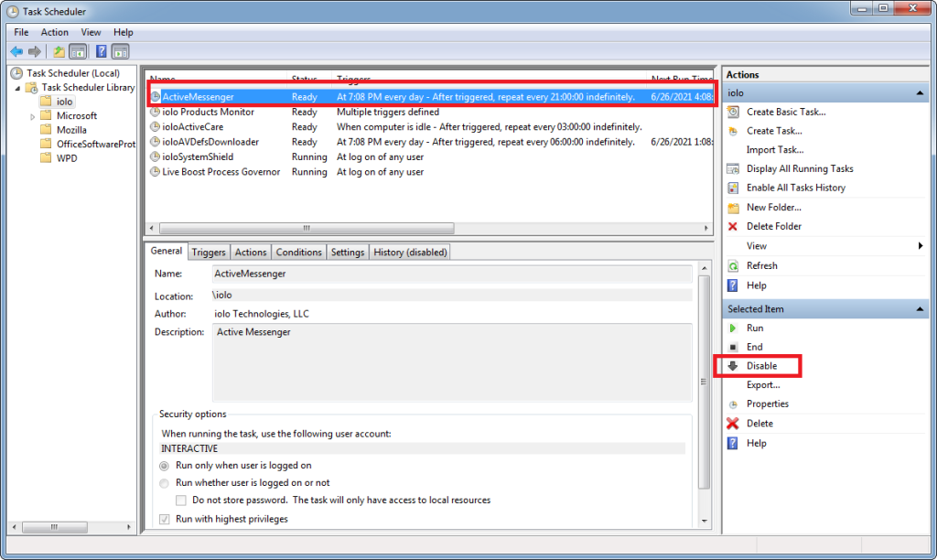Click the Refresh icon in Actions
The height and width of the screenshot is (560, 937).
(x=733, y=266)
